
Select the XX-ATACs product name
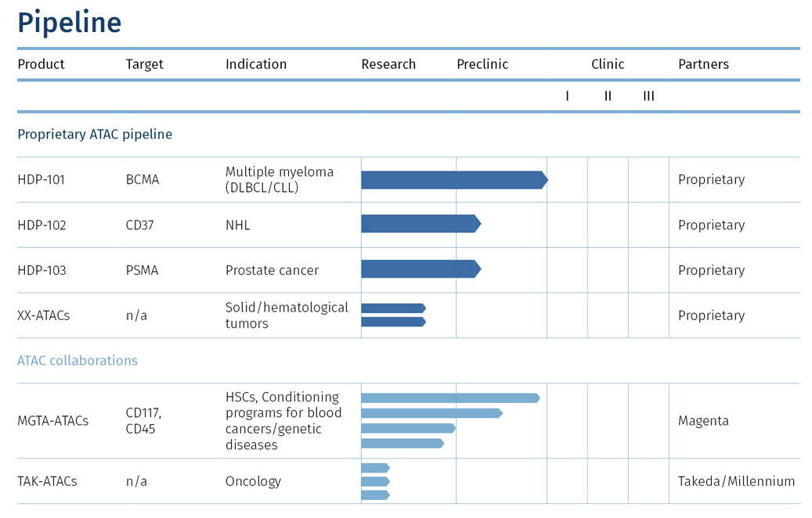[x=45, y=315]
